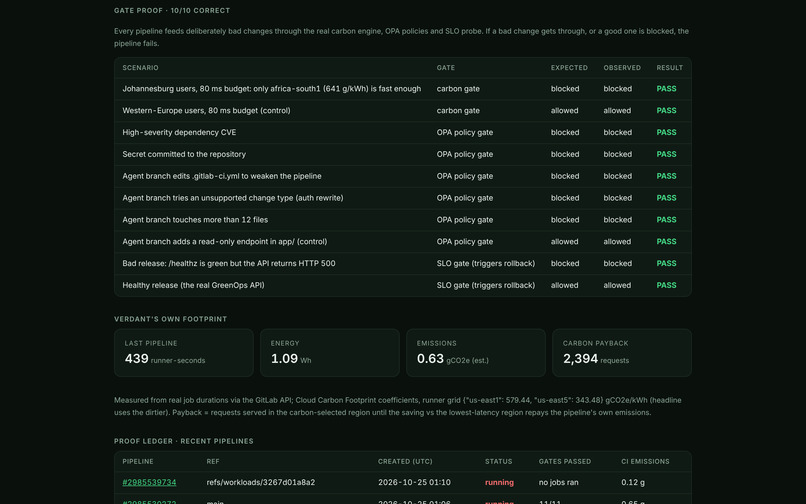806x504 pixels.
Task: Click the "VERDANT'S OWN FOOTPRINT" heading
Action: [170, 319]
